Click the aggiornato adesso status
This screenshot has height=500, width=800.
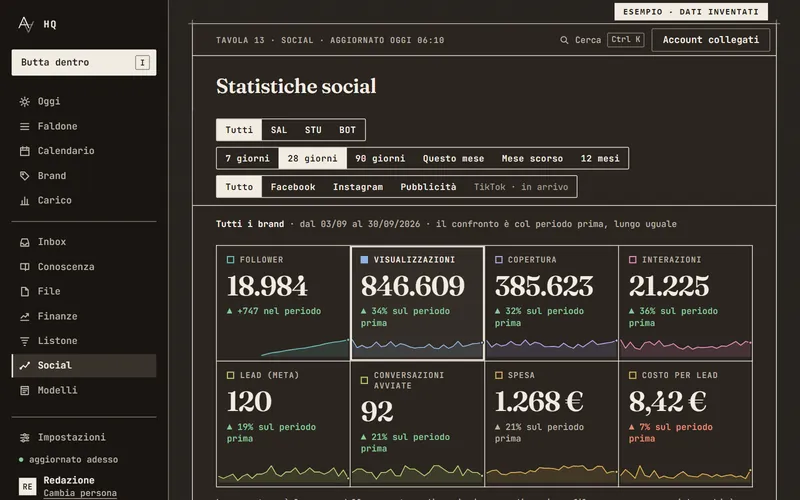pos(68,460)
